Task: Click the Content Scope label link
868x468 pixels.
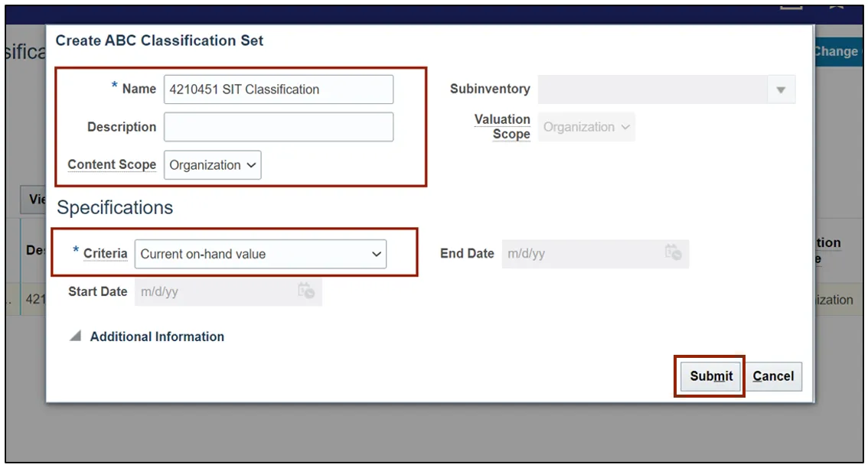Action: pos(112,164)
